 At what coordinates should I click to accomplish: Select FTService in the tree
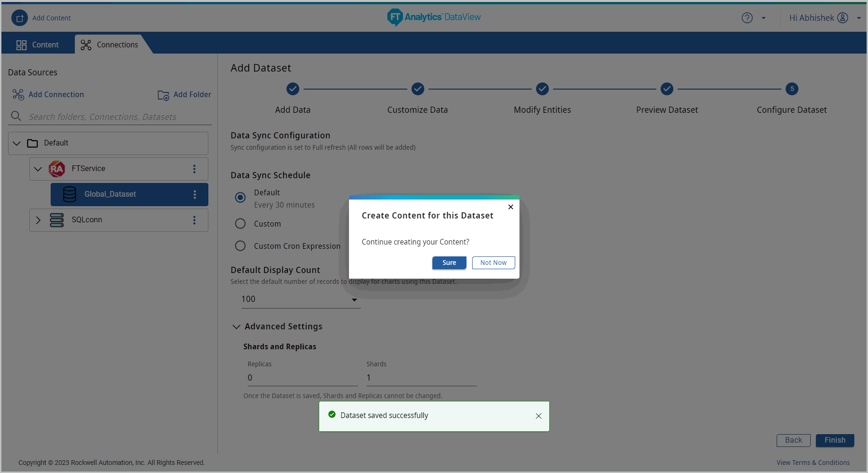[119, 169]
